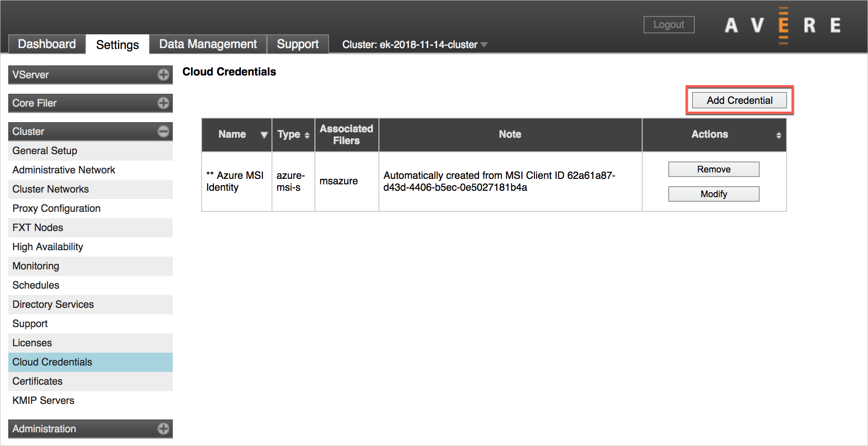Viewport: 868px width, 446px height.
Task: Open General Setup settings page
Action: 91,151
